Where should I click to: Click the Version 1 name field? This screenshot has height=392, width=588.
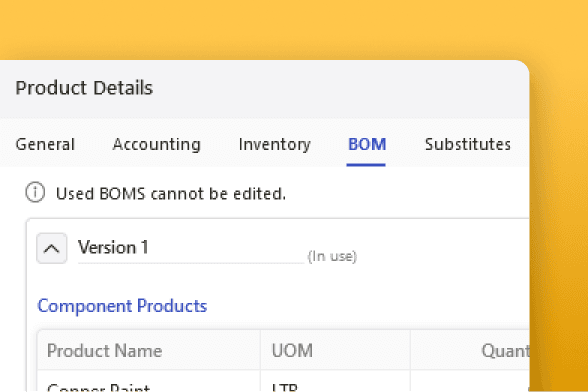tap(191, 248)
